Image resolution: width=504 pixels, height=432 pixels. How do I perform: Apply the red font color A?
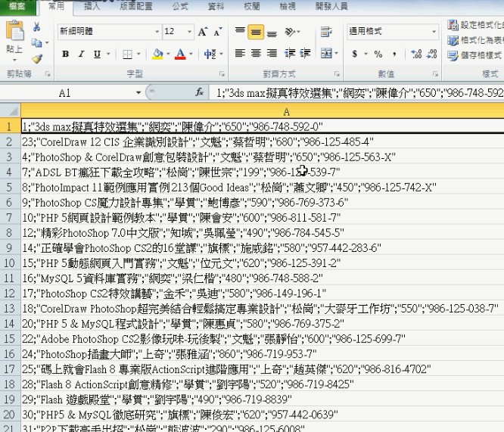(x=180, y=54)
